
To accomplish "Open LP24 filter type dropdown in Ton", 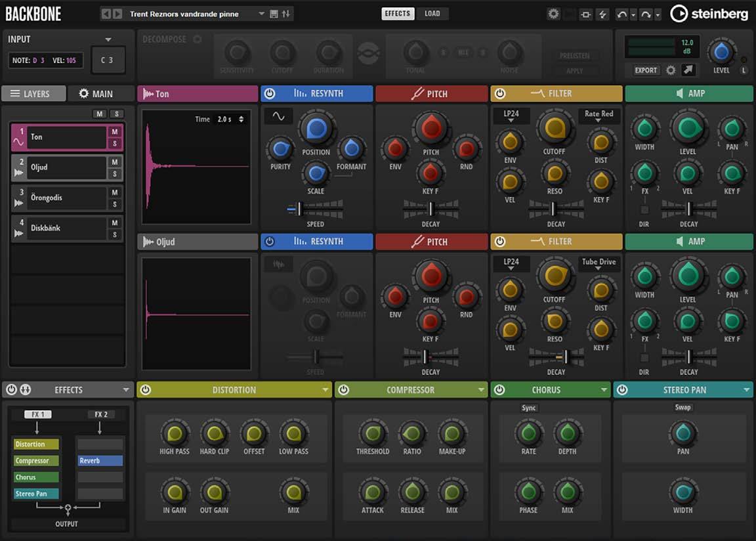I will tap(511, 116).
